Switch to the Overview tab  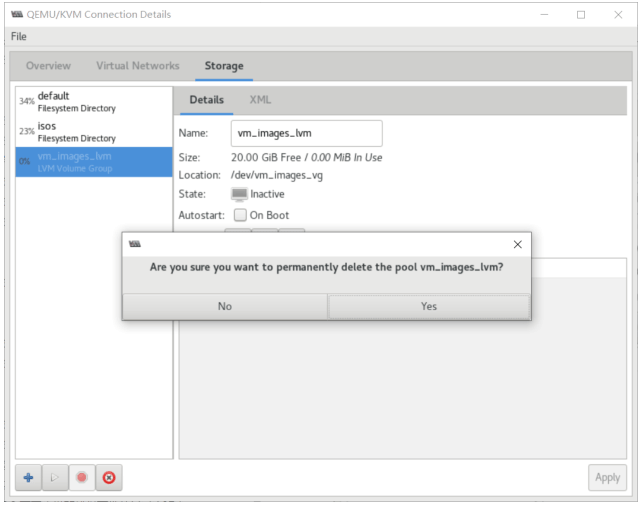[x=48, y=66]
